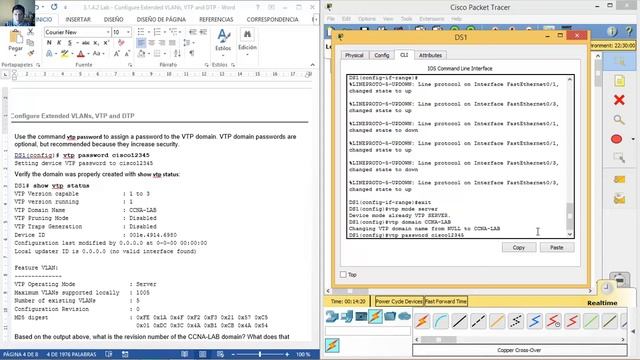The height and width of the screenshot is (360, 640).
Task: Click the redo circular arrow in Word
Action: (54, 7)
